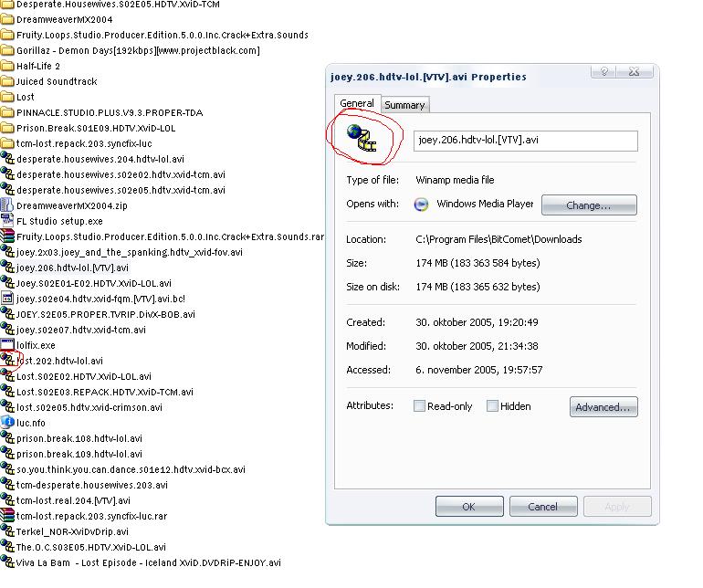Screen dimensions: 703x588
Task: Click the media icon of The.O.C.S03E05.HDTV.XviD-LOL.avi
Action: [x=7, y=546]
